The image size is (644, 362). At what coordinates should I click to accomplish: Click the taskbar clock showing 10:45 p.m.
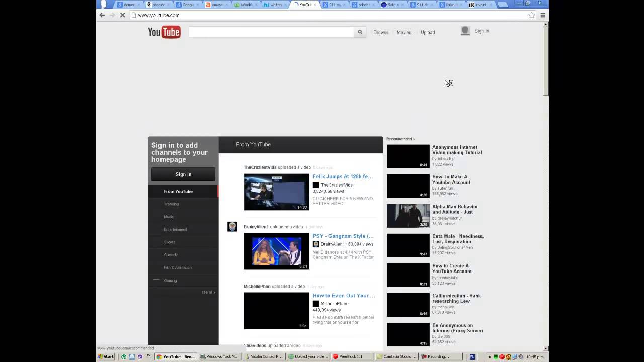[x=535, y=357]
